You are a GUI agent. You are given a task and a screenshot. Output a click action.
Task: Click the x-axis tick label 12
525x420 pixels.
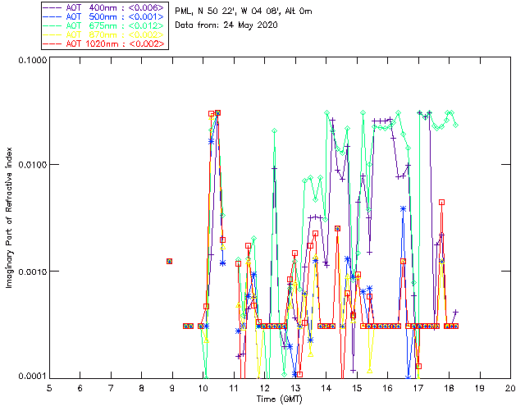(264, 387)
